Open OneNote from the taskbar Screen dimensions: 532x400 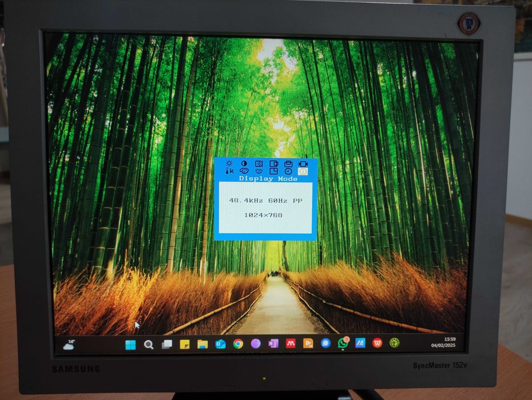273,343
